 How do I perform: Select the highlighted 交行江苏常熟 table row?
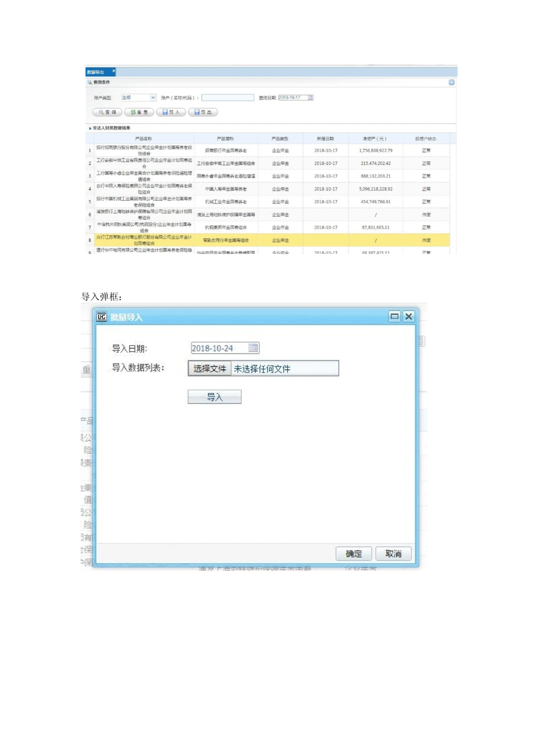click(214, 240)
